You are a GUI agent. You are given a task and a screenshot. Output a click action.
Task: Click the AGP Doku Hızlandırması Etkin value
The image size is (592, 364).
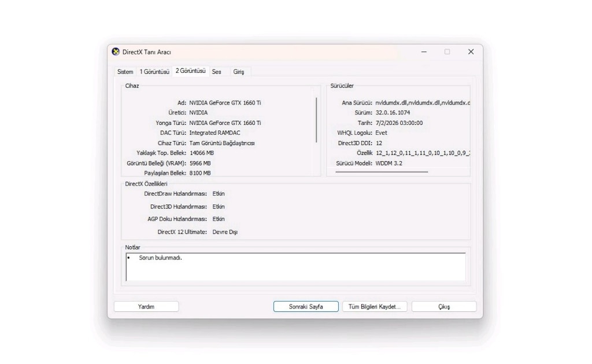click(x=219, y=219)
